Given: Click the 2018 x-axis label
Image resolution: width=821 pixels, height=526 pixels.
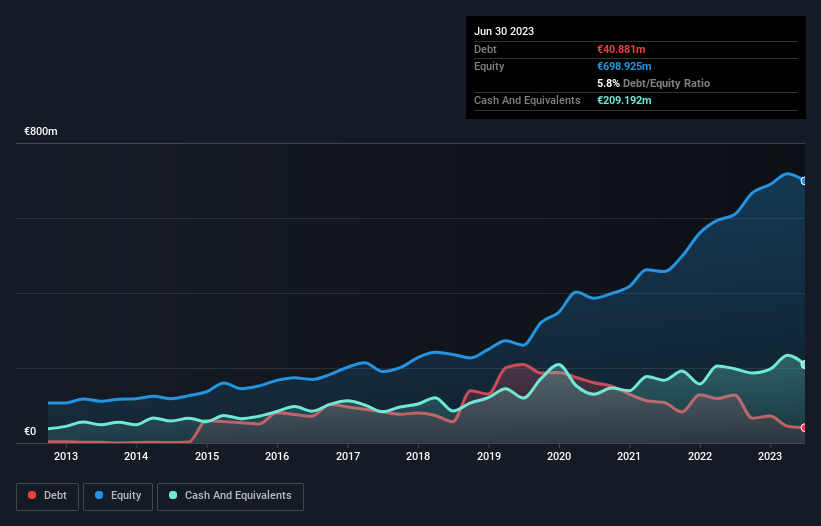Looking at the screenshot, I should (418, 456).
